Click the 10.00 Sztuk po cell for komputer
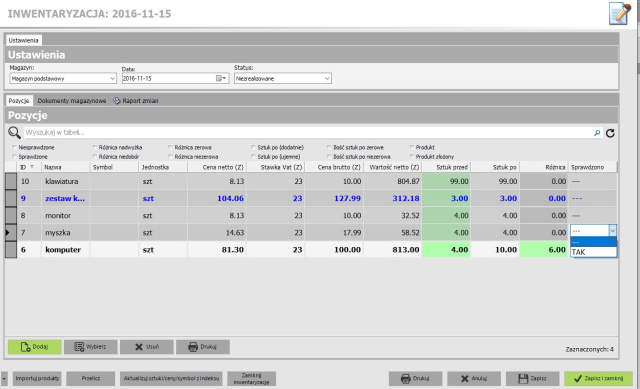 tap(495, 250)
